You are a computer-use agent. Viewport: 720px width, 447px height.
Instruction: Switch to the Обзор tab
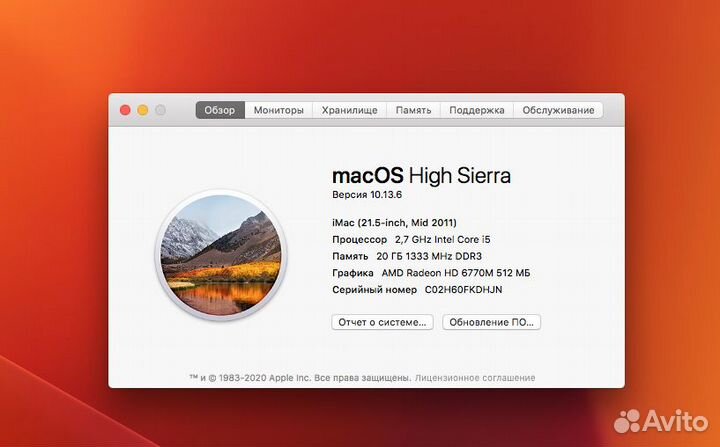(220, 110)
